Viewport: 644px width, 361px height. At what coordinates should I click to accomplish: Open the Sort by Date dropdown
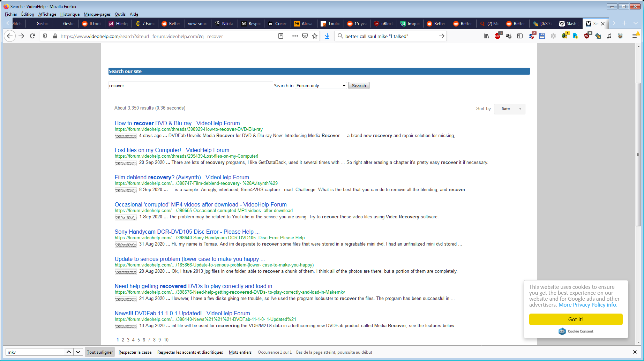pyautogui.click(x=510, y=109)
